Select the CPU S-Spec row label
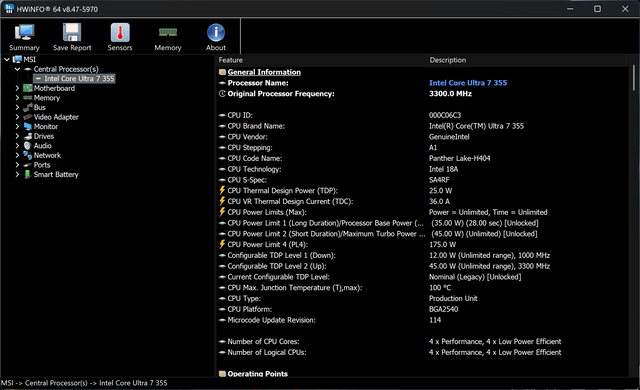Image resolution: width=640 pixels, height=390 pixels. pyautogui.click(x=247, y=180)
